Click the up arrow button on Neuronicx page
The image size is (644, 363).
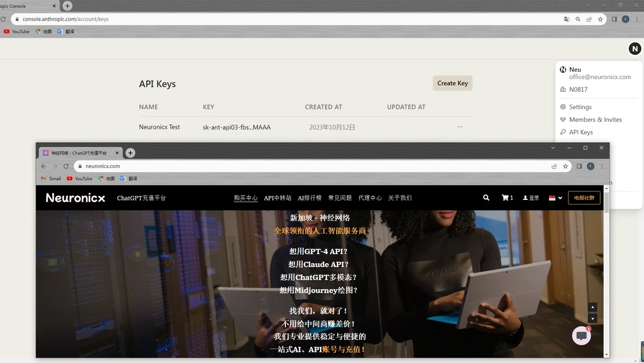[x=593, y=307]
